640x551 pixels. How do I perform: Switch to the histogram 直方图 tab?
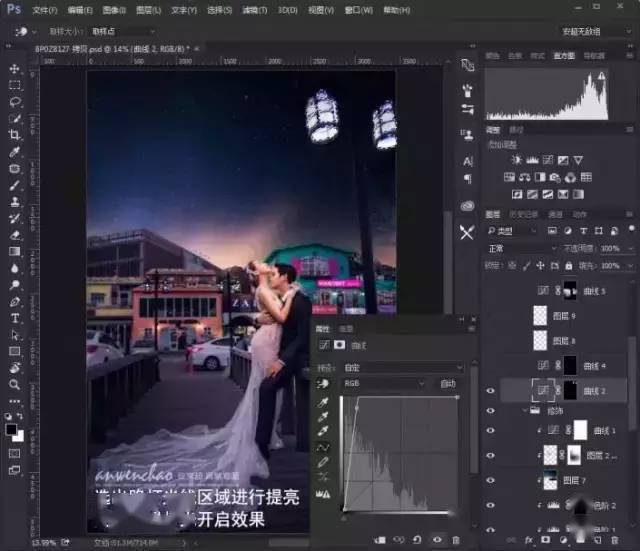click(564, 56)
